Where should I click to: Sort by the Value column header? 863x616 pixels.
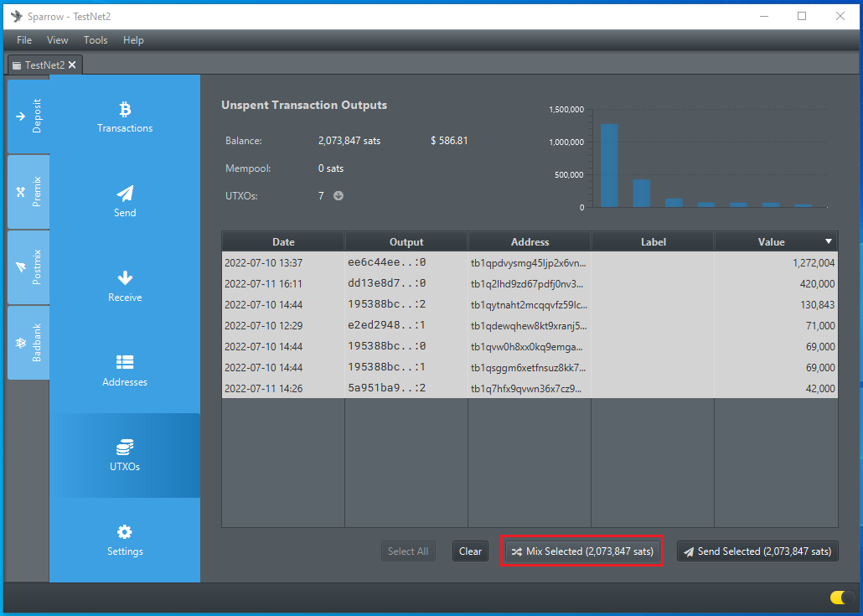click(x=776, y=241)
